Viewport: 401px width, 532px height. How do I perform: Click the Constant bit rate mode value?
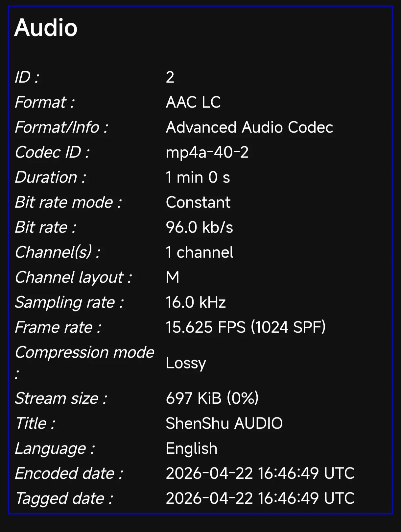click(x=198, y=202)
